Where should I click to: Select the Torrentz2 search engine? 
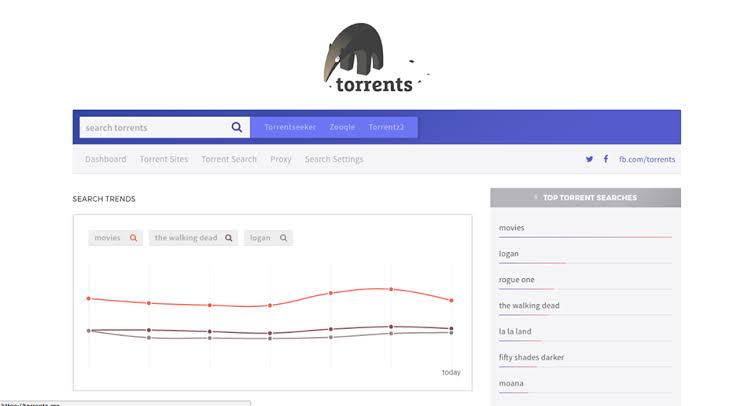click(x=386, y=127)
